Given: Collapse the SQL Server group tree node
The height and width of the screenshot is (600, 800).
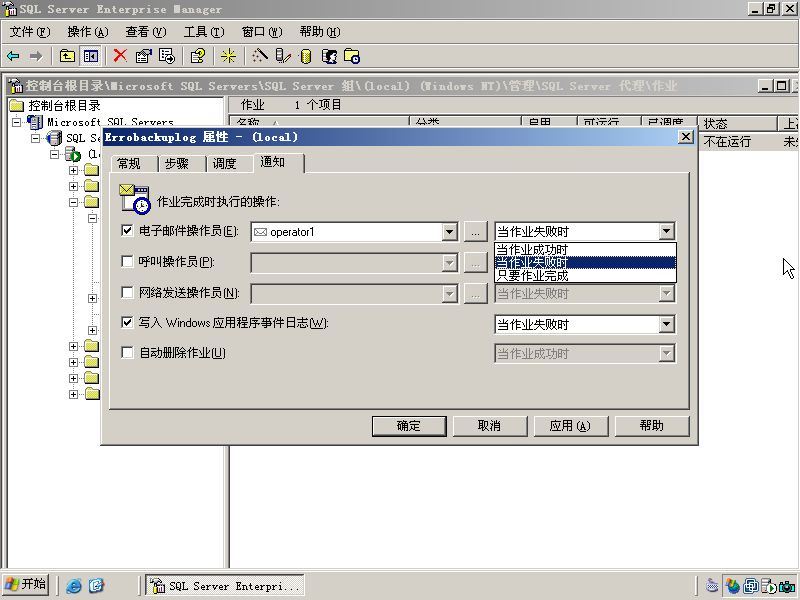Looking at the screenshot, I should (x=35, y=138).
